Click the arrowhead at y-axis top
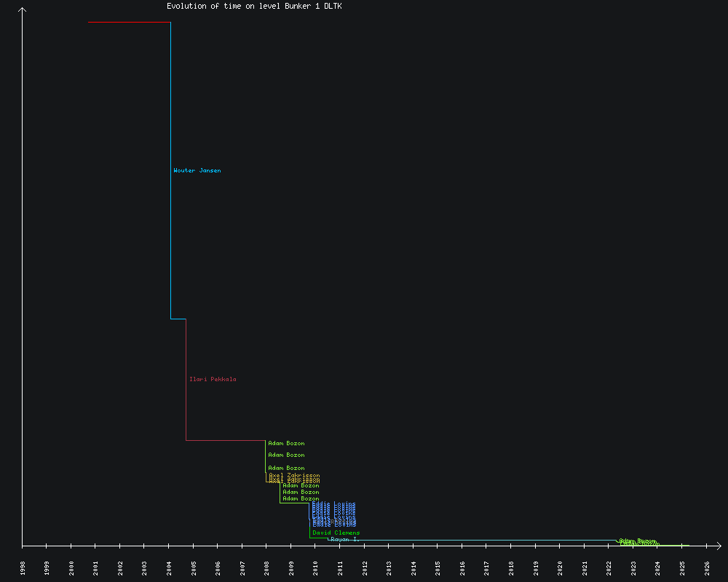 click(x=23, y=9)
